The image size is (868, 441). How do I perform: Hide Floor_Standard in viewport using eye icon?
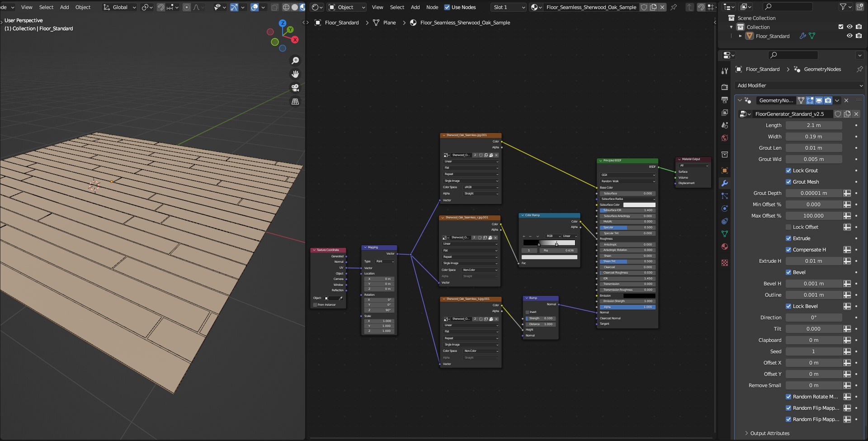849,36
